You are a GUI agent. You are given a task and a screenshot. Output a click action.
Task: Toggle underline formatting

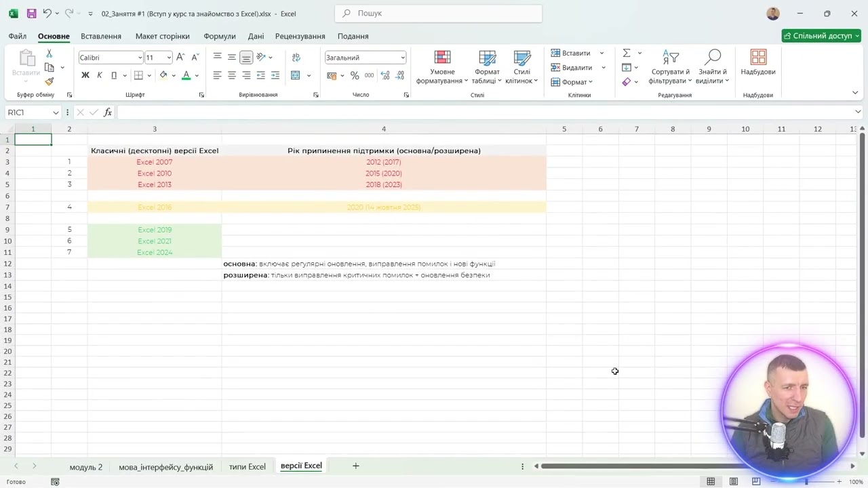click(x=114, y=75)
